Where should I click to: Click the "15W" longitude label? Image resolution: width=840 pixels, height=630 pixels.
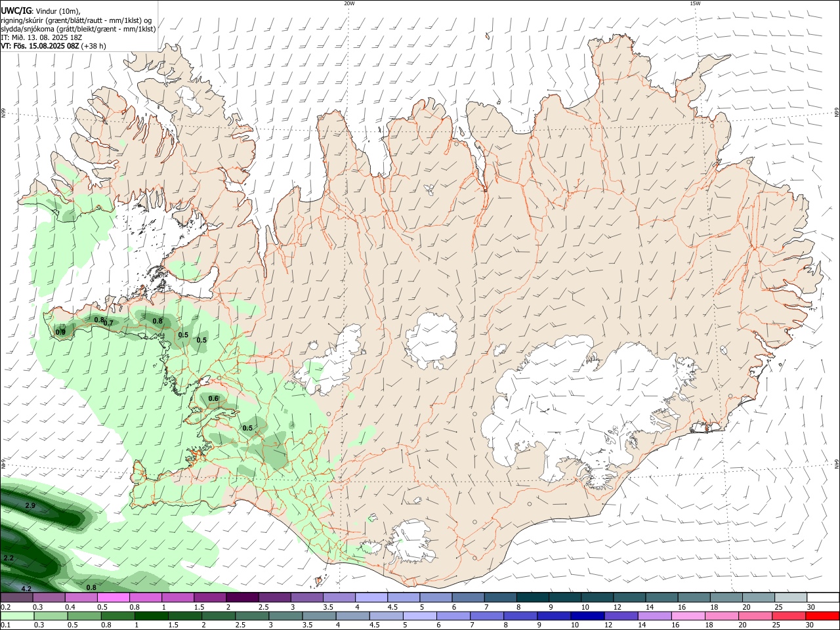point(695,3)
